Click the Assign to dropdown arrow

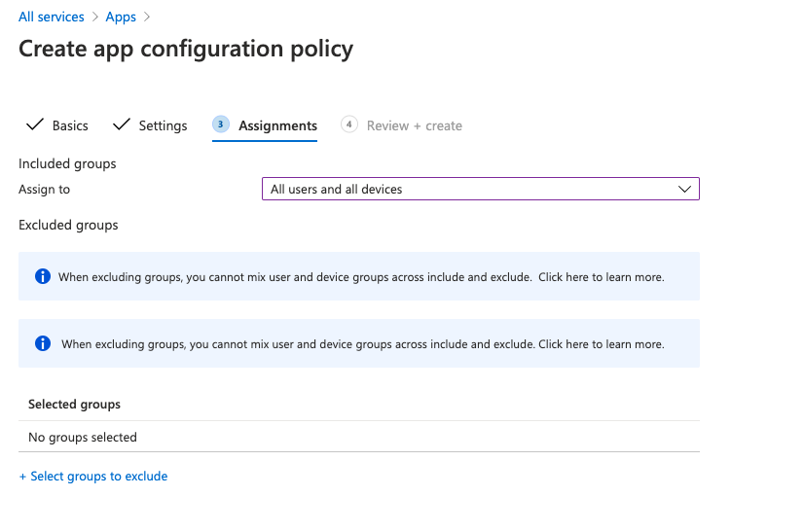684,189
